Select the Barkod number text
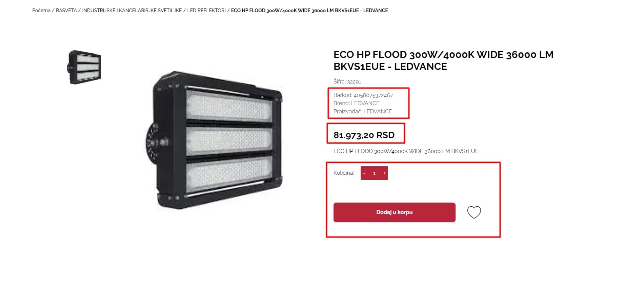The width and height of the screenshot is (644, 282). pos(373,95)
